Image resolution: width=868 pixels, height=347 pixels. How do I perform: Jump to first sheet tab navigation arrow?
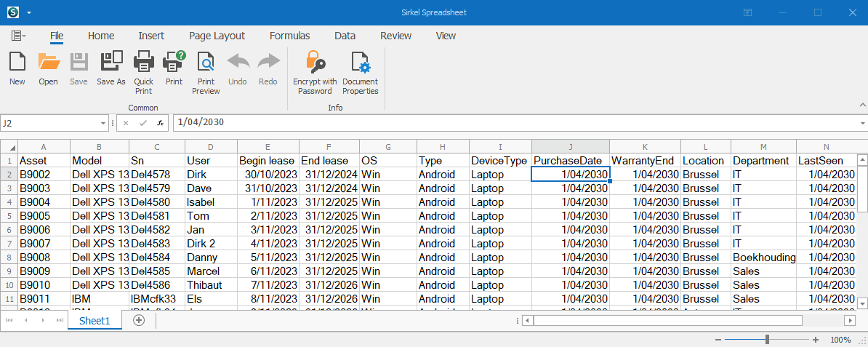(x=10, y=320)
